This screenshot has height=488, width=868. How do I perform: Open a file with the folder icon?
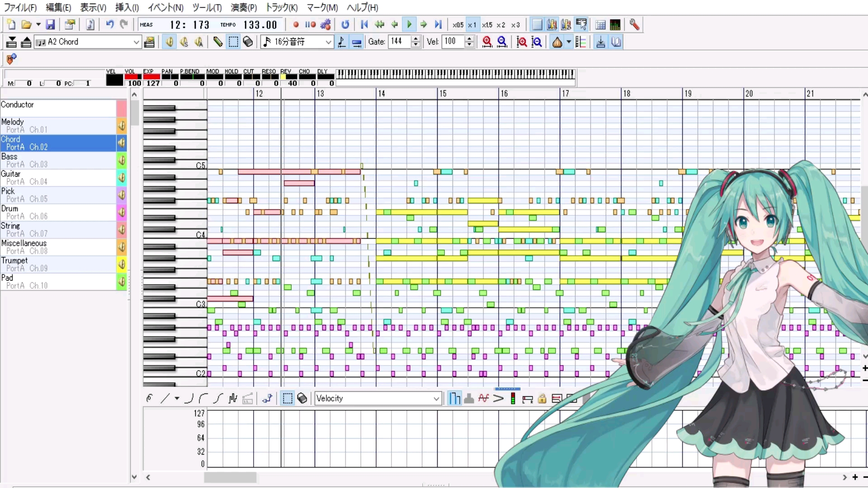(x=26, y=25)
